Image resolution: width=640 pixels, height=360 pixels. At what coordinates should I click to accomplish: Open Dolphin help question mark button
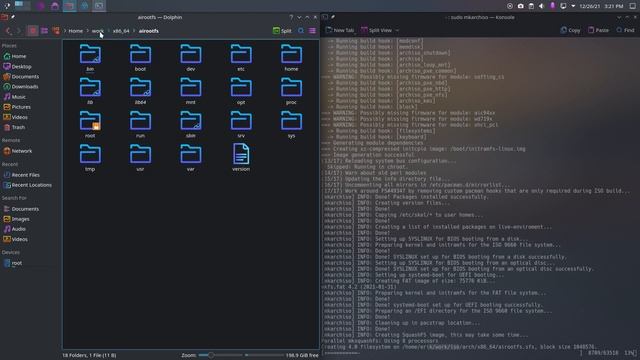[291, 18]
